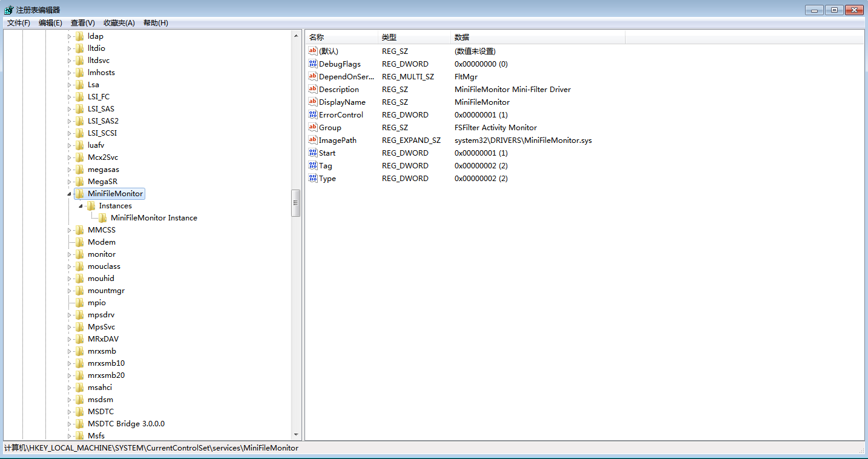868x459 pixels.
Task: Click the ErrorControl DWORD value icon
Action: click(x=313, y=114)
